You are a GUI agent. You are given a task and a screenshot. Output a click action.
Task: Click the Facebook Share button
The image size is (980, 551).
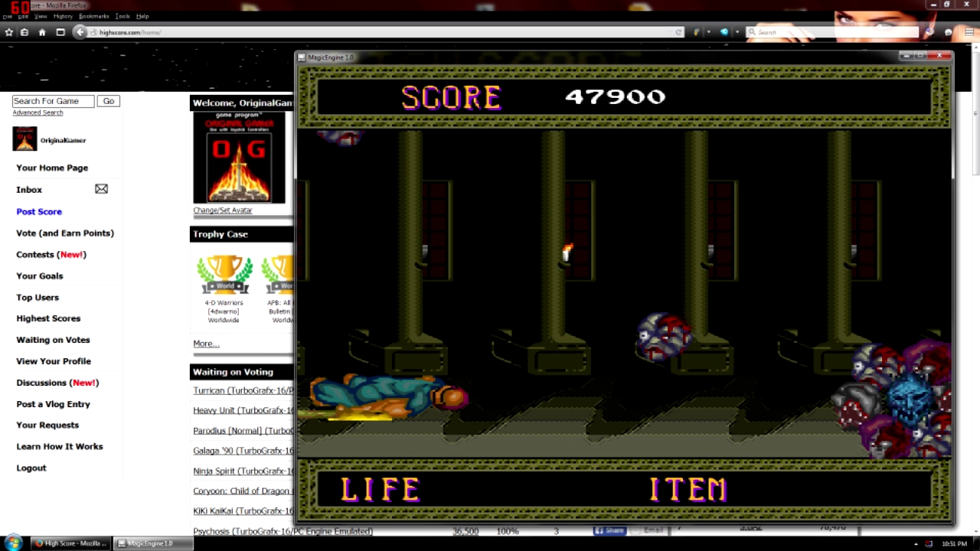[x=610, y=530]
